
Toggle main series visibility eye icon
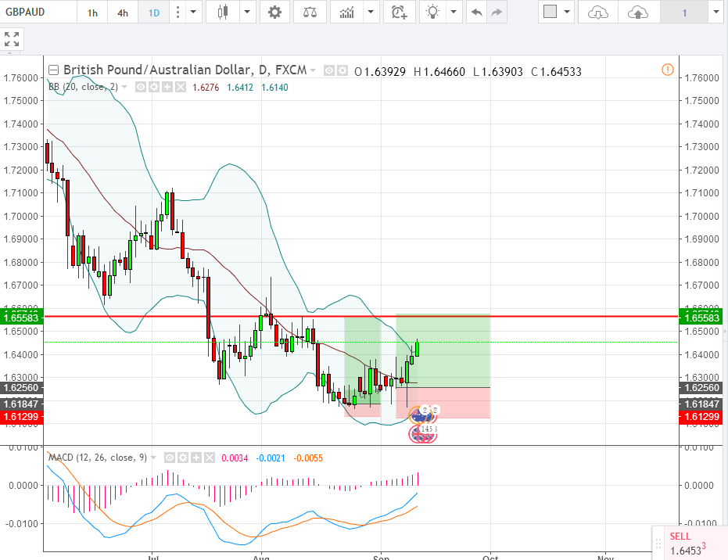coord(329,70)
